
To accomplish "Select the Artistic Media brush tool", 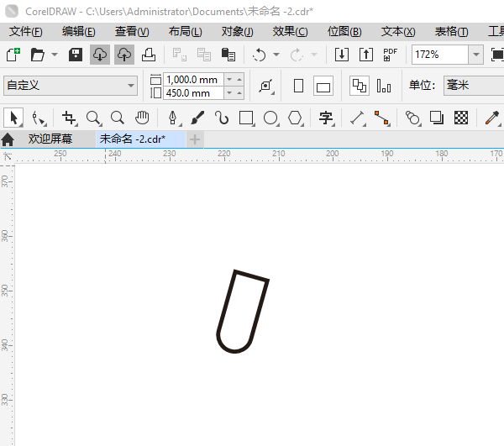I will [197, 118].
